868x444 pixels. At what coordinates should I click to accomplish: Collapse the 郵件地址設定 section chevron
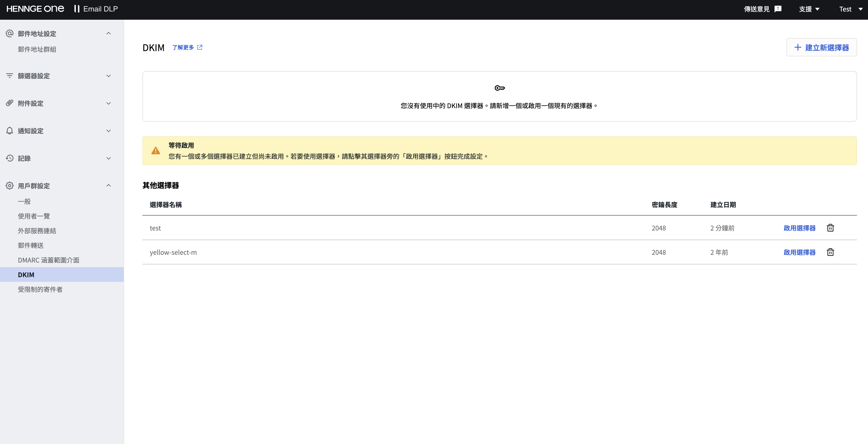[x=109, y=33]
